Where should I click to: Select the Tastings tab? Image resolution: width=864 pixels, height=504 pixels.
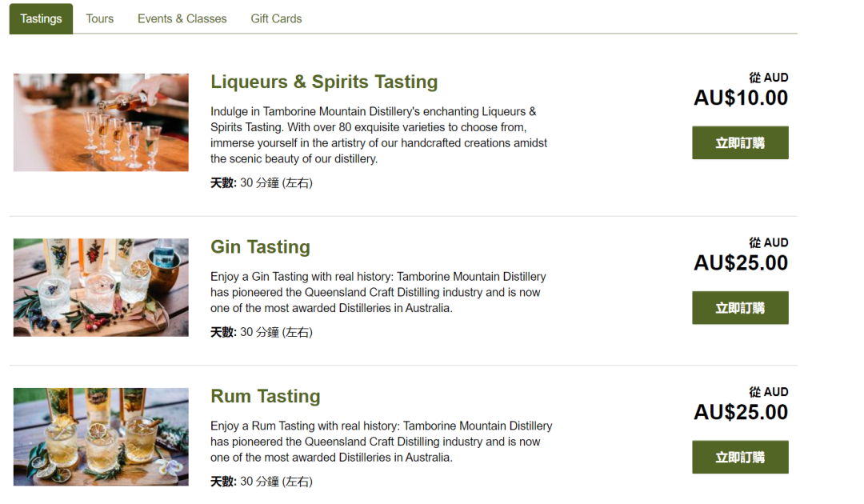tap(41, 18)
